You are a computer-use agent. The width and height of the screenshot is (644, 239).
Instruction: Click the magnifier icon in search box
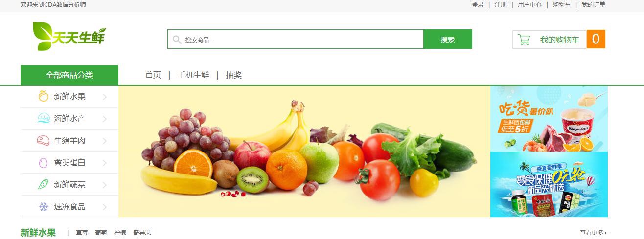click(177, 40)
